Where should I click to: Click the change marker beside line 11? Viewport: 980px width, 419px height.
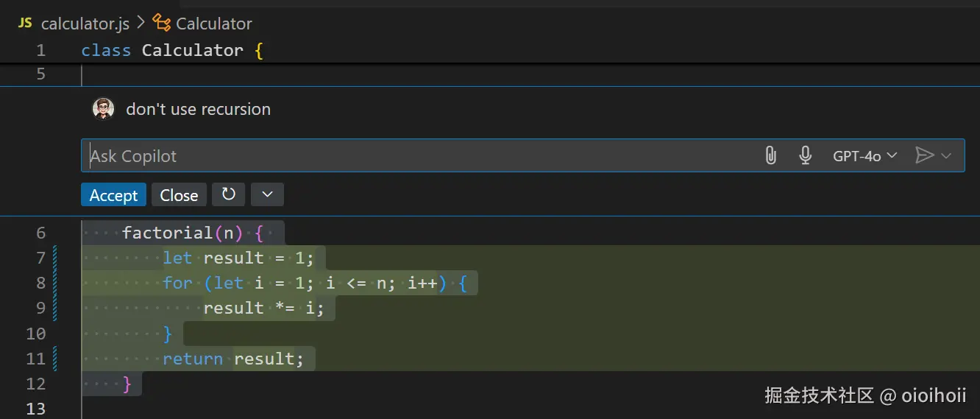(55, 359)
